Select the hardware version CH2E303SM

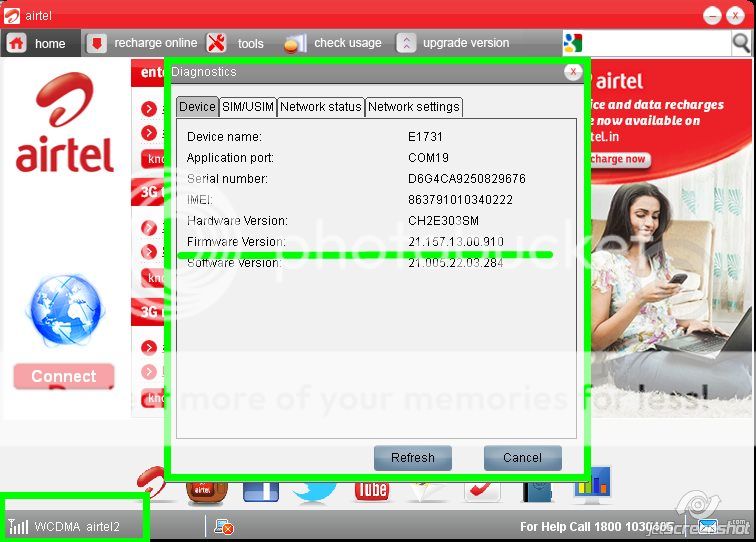coord(444,221)
